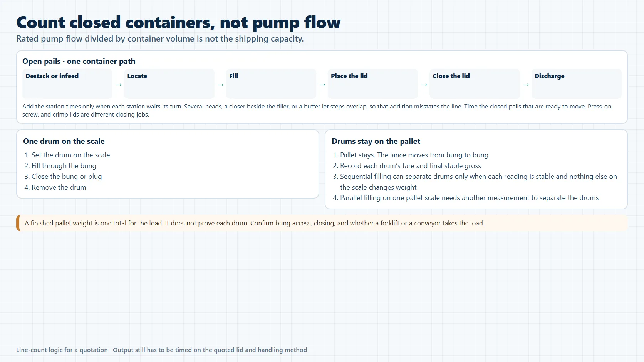Click the 'Fill' step box
This screenshot has height=362, width=644.
click(271, 84)
